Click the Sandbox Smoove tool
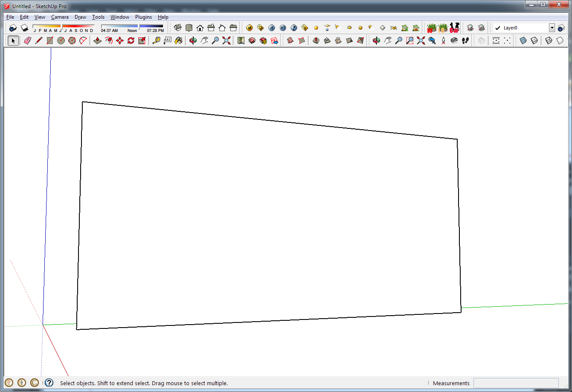Image resolution: width=572 pixels, height=392 pixels. [316, 41]
